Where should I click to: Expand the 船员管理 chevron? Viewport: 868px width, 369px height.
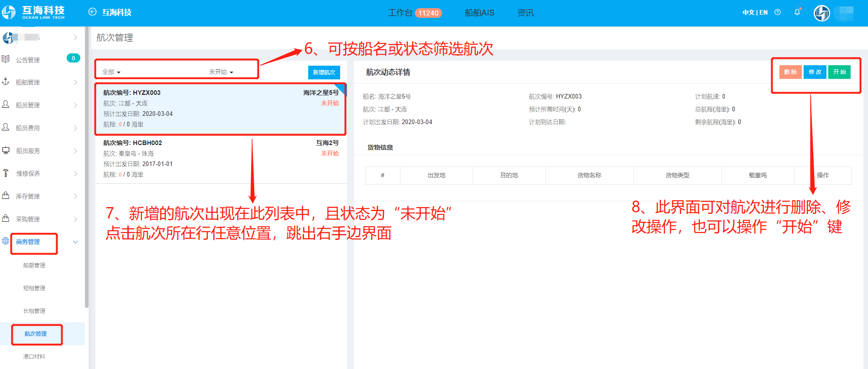point(76,105)
